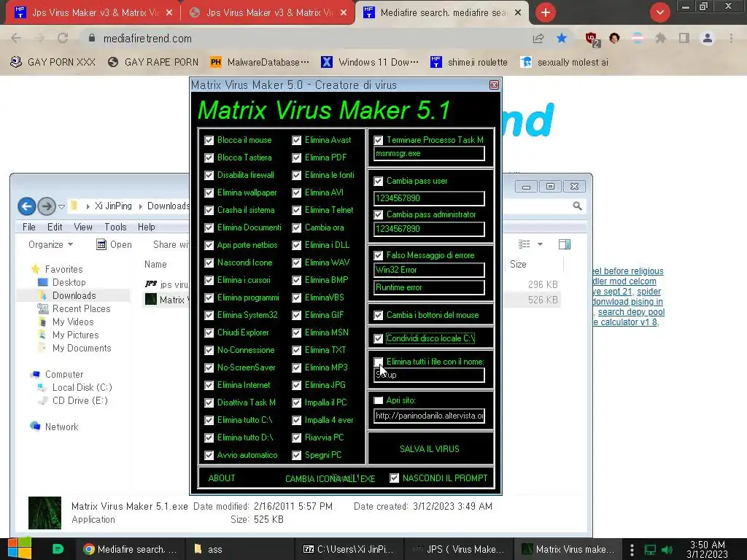Toggle Explorer preview pane icon
This screenshot has width=747, height=560.
click(565, 244)
